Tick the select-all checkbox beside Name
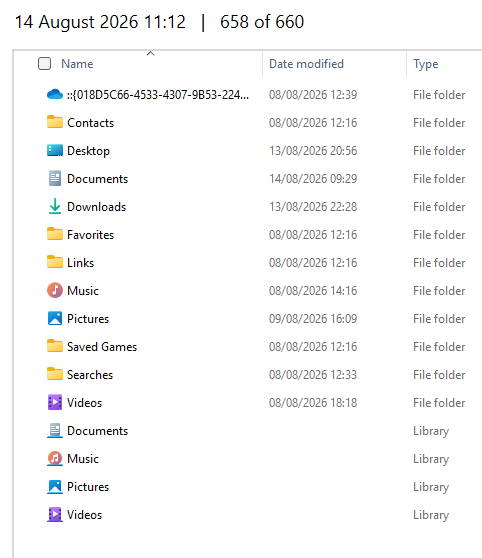This screenshot has height=558, width=482. [x=44, y=64]
